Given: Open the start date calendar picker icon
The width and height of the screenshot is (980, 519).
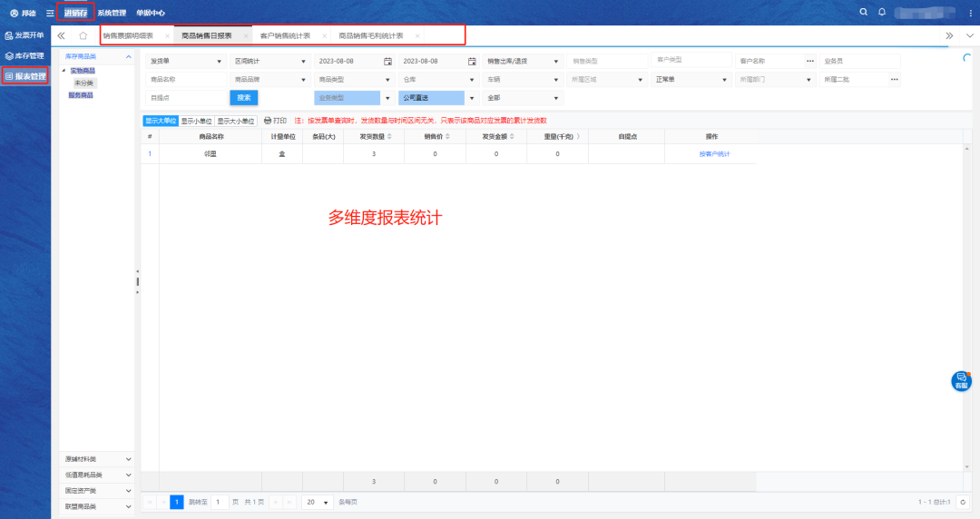Looking at the screenshot, I should point(387,61).
